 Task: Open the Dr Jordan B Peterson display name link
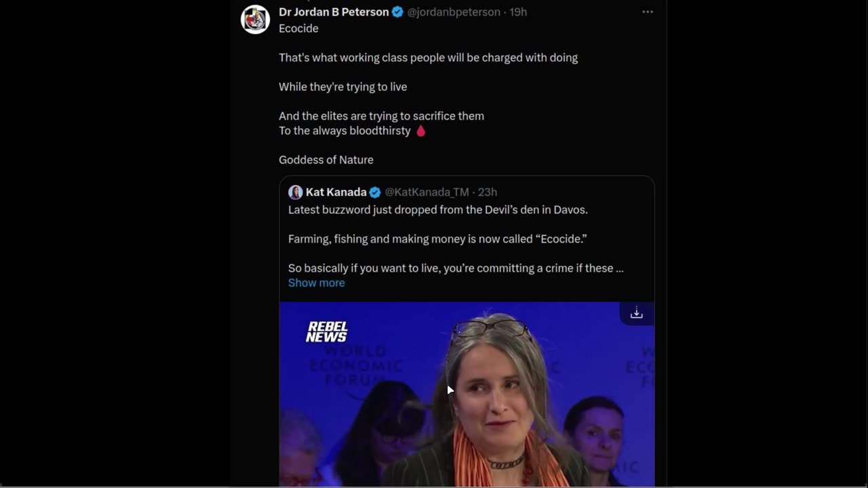tap(334, 12)
